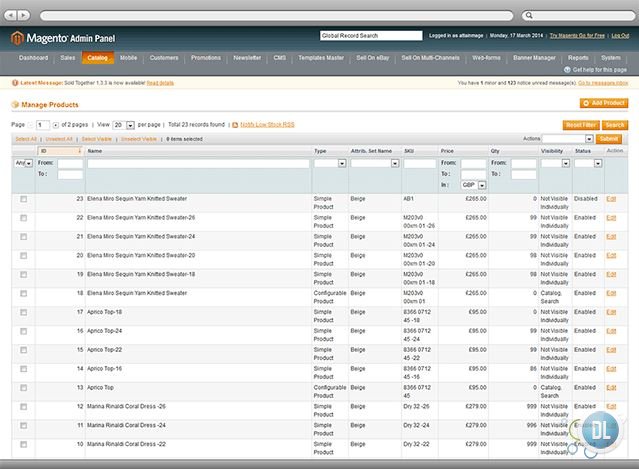This screenshot has height=469, width=639.
Task: Open the per page view count dropdown
Action: pos(124,125)
